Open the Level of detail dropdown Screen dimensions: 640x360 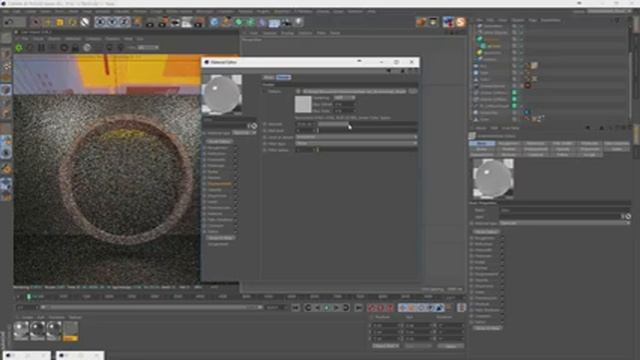pyautogui.click(x=356, y=137)
